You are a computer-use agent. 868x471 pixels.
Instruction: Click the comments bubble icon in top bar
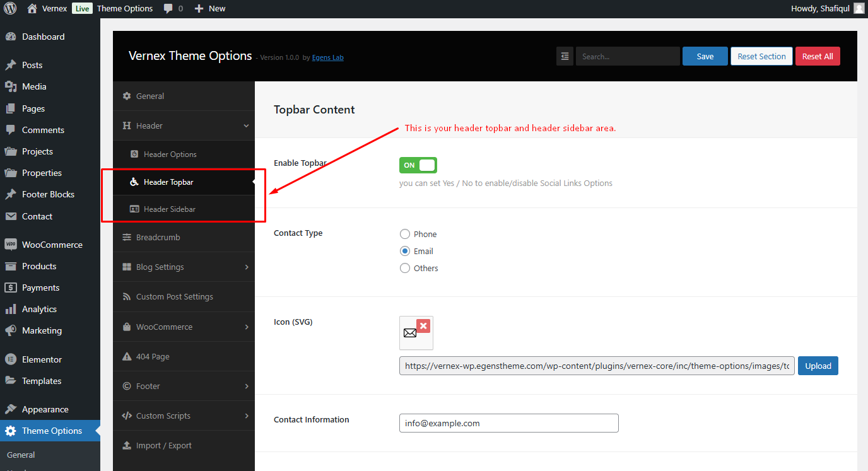pos(168,9)
